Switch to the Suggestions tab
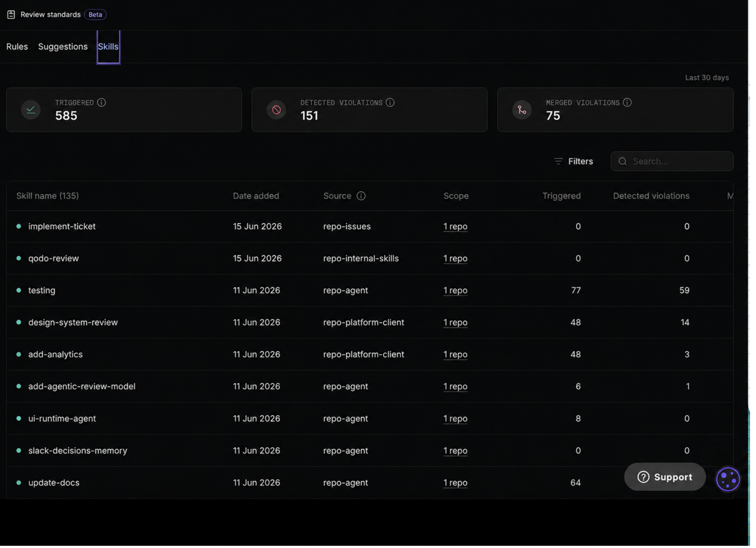Viewport: 756px width, 548px height. (63, 47)
